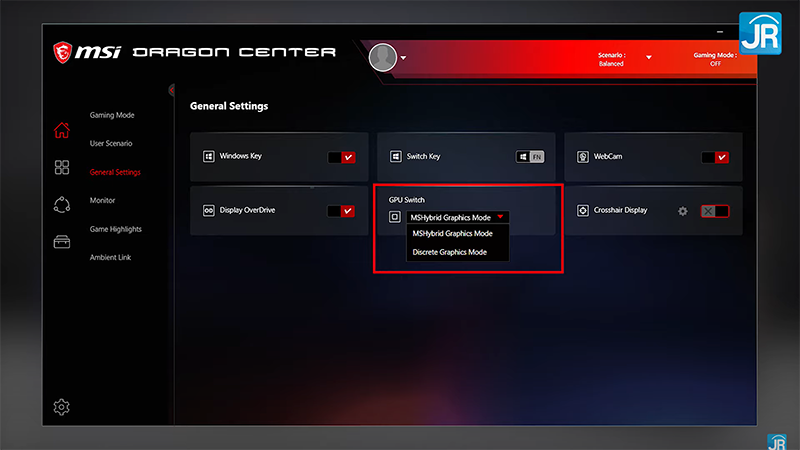
Task: Toggle the Switch Key Win/FN switch
Action: pyautogui.click(x=530, y=157)
